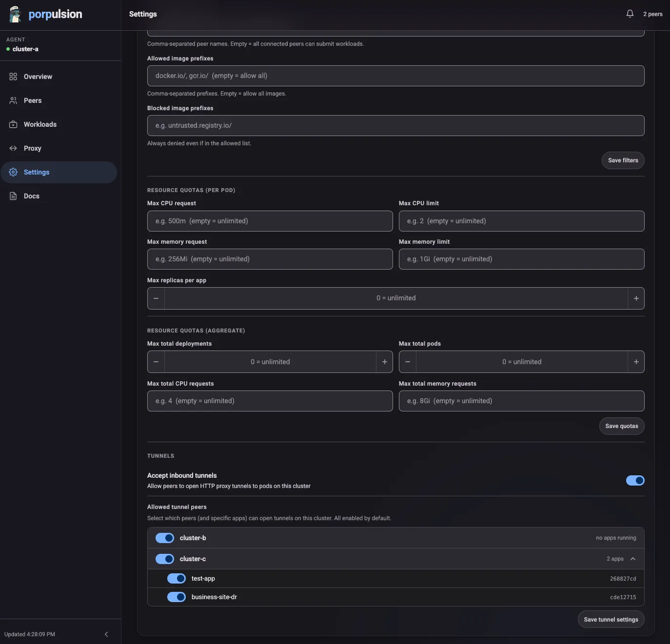
Task: Click the Max CPU request input field
Action: [x=270, y=221]
